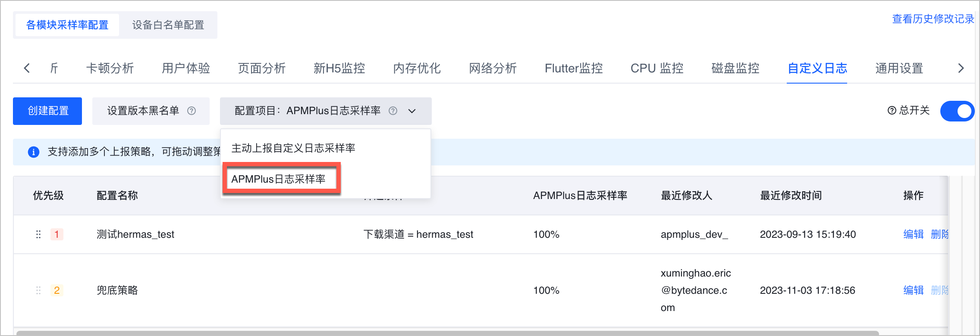Screen dimensions: 980x336
Task: Open the 内存优化 tab
Action: (417, 68)
